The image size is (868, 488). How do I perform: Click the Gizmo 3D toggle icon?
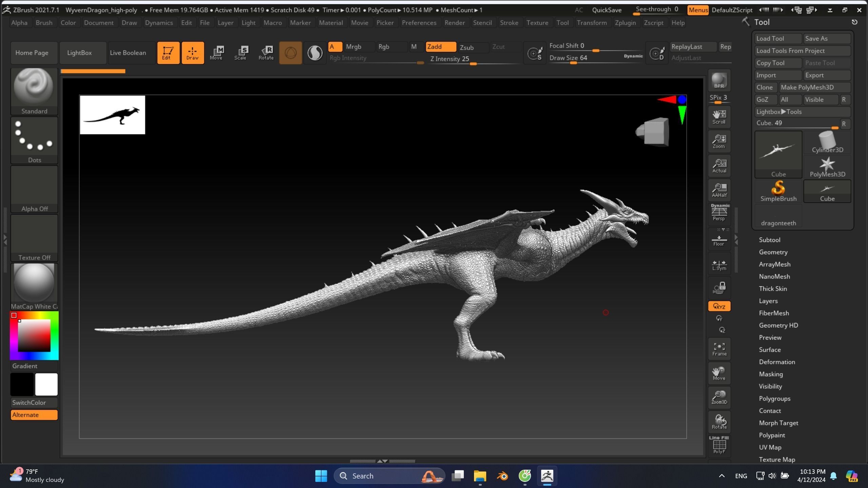(x=291, y=53)
